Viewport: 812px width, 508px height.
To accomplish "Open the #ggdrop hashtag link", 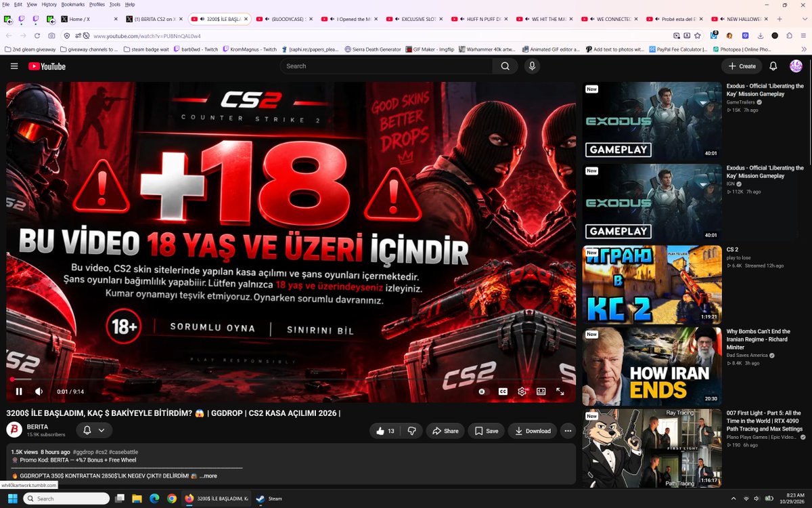I will 84,452.
